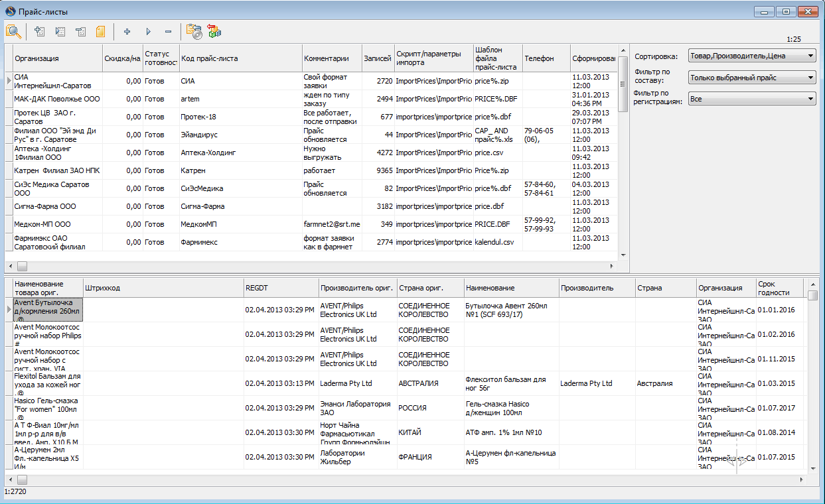Click the application icon in title bar
Viewport: 825px width, 504px height.
10,11
